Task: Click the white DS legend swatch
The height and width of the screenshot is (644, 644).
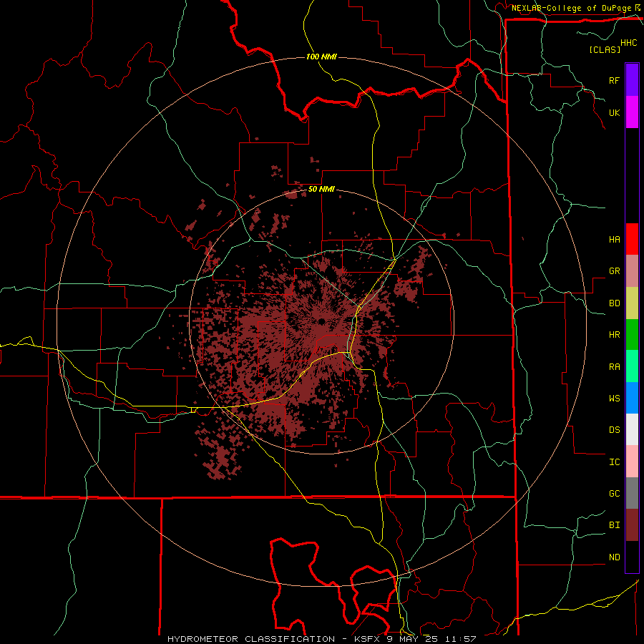Action: point(632,429)
